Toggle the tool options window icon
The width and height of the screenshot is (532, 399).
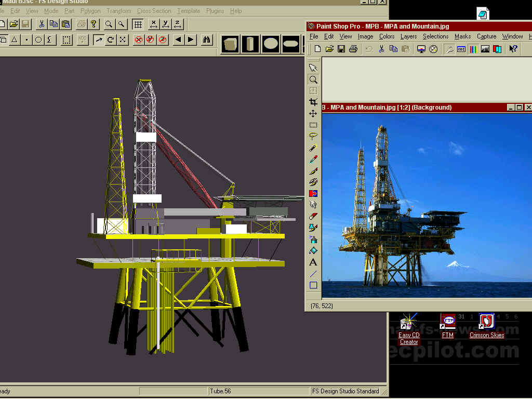click(461, 49)
